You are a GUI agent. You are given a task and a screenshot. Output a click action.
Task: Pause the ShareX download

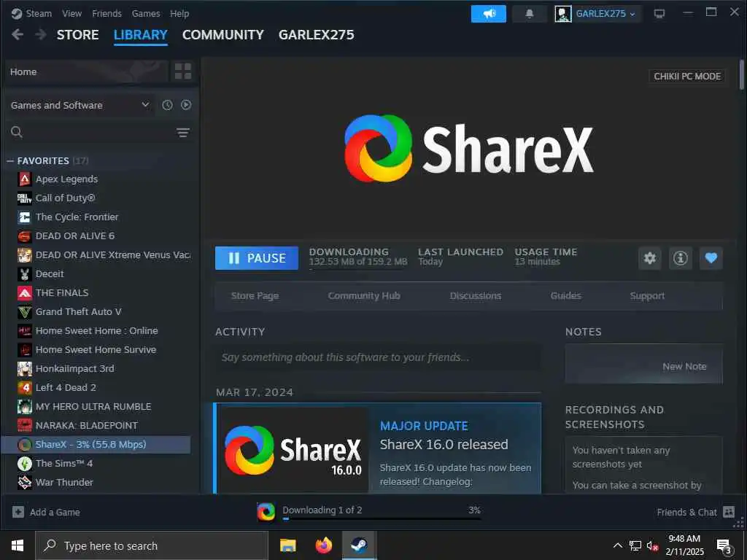[x=257, y=258]
